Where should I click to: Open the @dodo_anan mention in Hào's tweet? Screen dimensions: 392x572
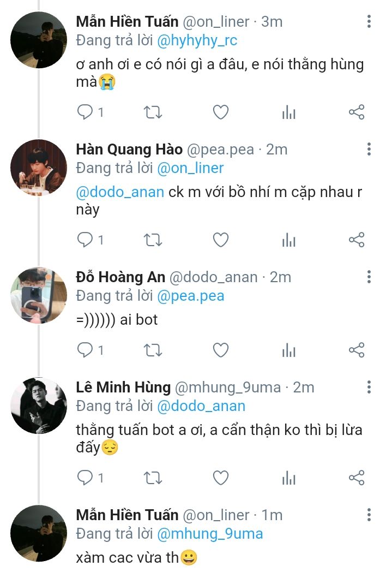(x=120, y=193)
